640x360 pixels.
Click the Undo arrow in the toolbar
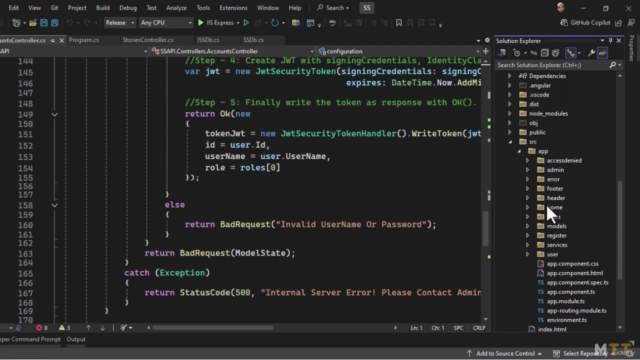(69, 23)
